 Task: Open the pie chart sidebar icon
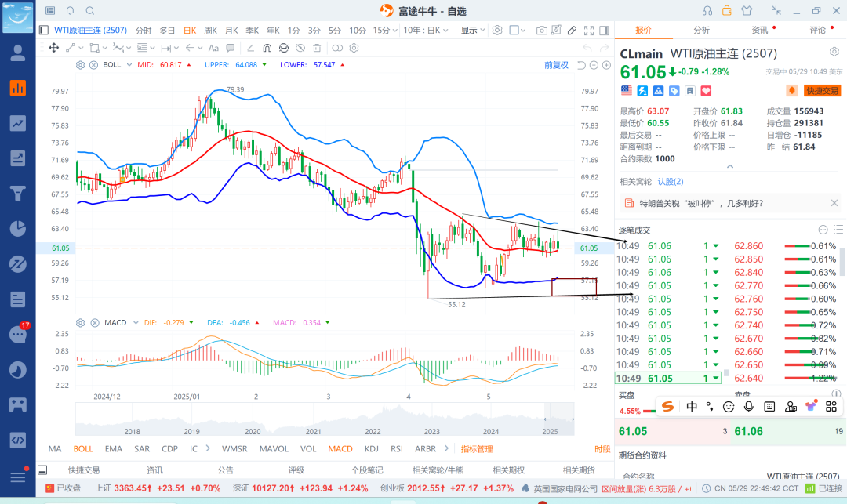pyautogui.click(x=18, y=229)
